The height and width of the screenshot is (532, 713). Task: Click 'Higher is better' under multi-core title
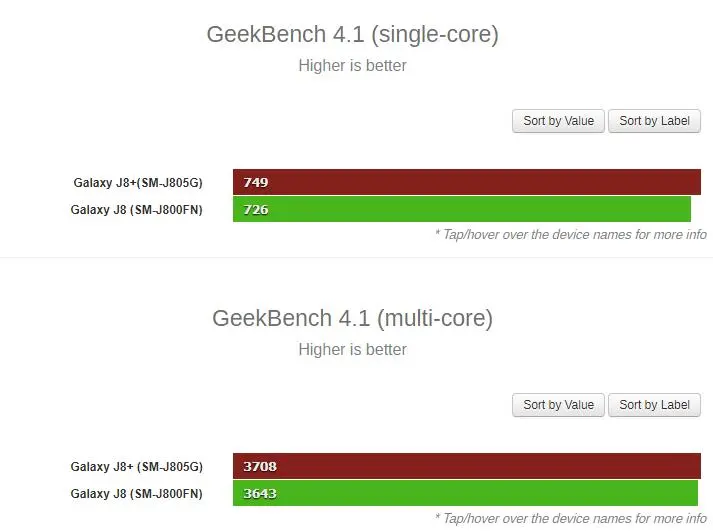coord(352,349)
